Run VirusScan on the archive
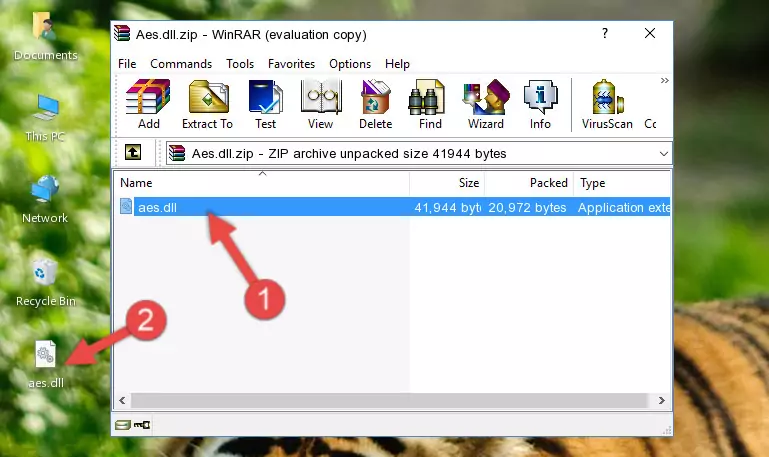 (607, 104)
